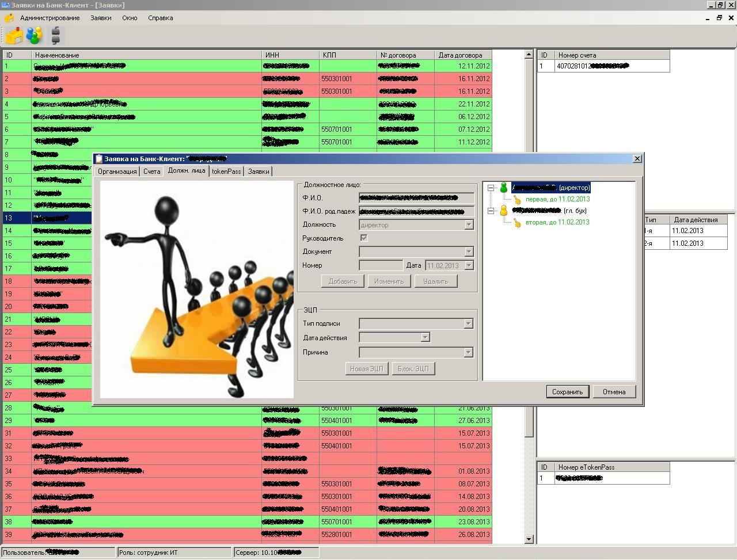Click the application icon beside Администрирование menu
Viewport: 737px width, 560px height.
coord(9,18)
